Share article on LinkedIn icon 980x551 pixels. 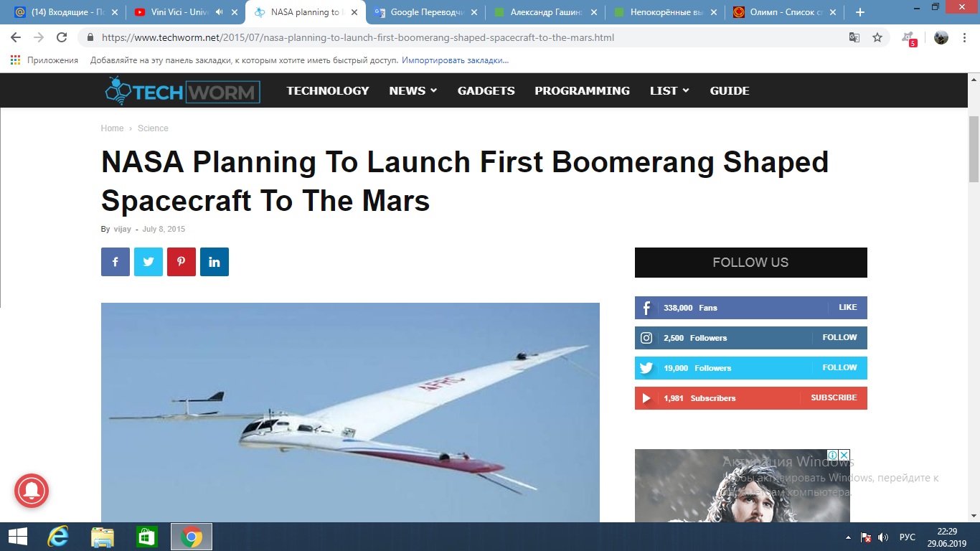[215, 262]
